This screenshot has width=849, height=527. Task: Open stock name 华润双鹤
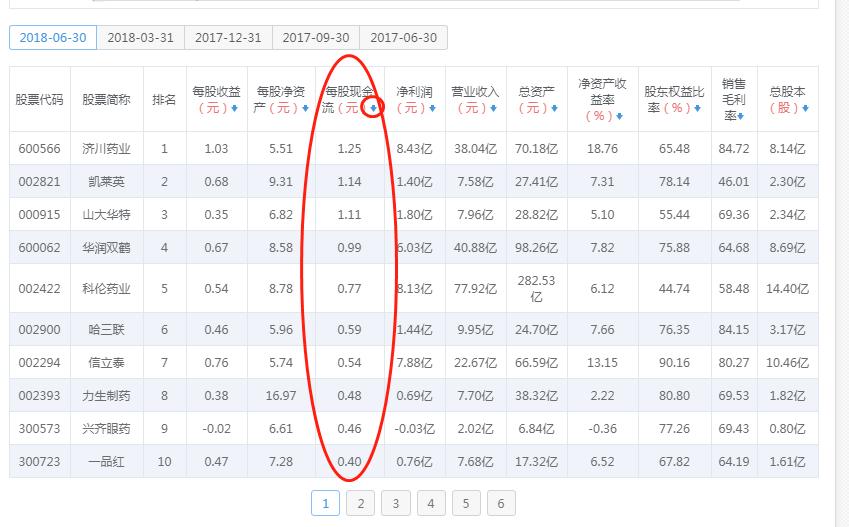(107, 248)
